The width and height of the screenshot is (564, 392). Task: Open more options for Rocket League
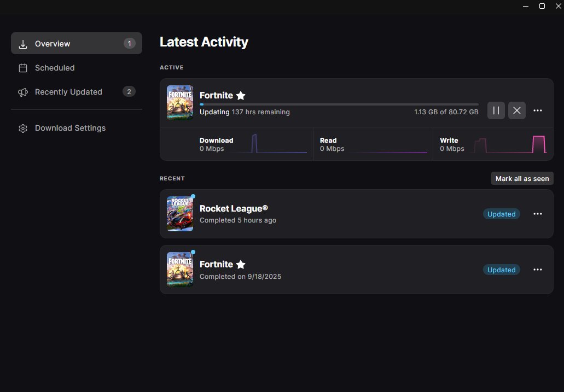pos(538,214)
